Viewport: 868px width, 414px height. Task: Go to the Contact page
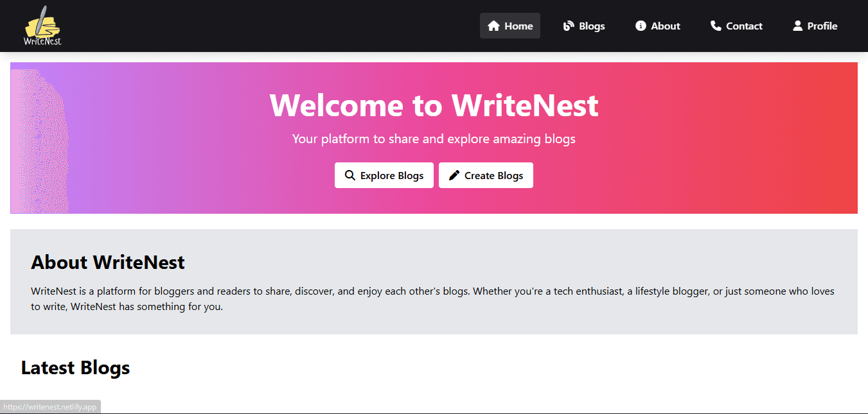pos(736,26)
